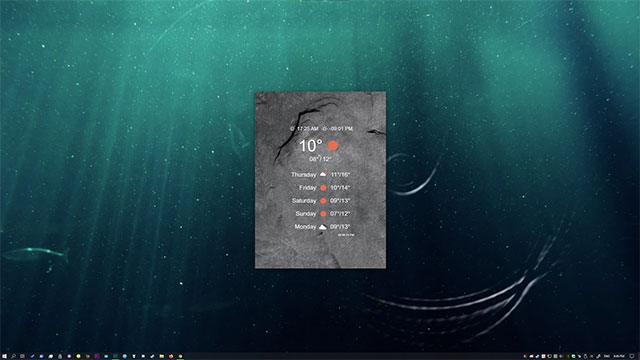Open the notification center icon
640x360 pixels.
point(632,356)
